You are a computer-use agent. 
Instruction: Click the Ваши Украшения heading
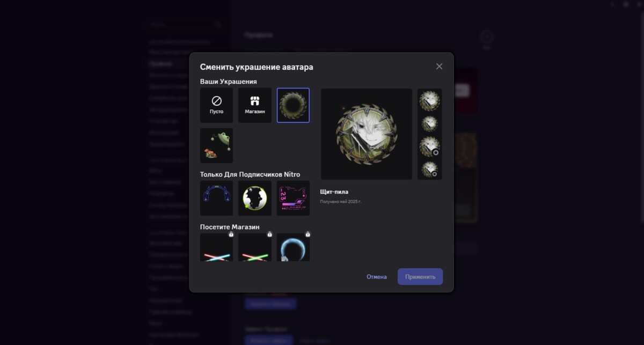pyautogui.click(x=229, y=82)
